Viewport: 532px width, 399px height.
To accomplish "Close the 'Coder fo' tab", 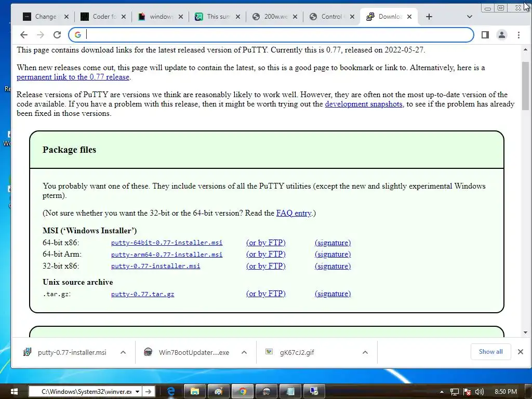I will (124, 17).
